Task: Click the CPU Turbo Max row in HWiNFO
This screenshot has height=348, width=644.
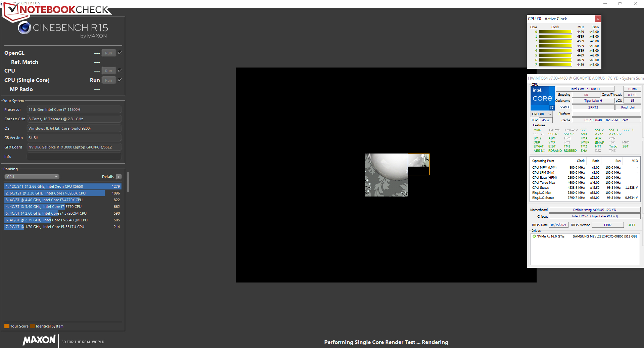Action: coord(585,183)
